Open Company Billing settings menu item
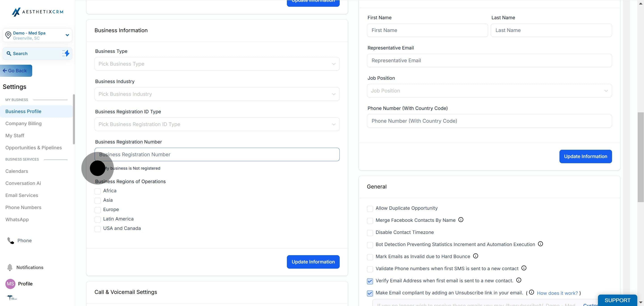Viewport: 644px width, 306px height. point(23,124)
